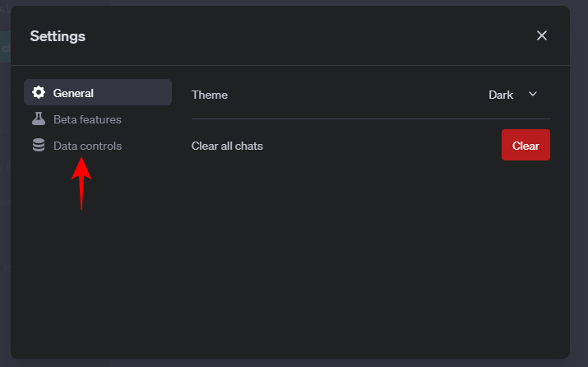588x367 pixels.
Task: Click the divider line under the Theme row
Action: click(370, 119)
